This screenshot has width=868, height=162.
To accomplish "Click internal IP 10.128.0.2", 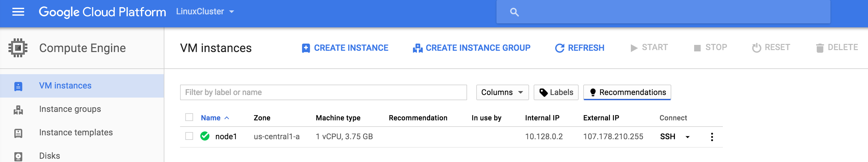I will pyautogui.click(x=543, y=137).
